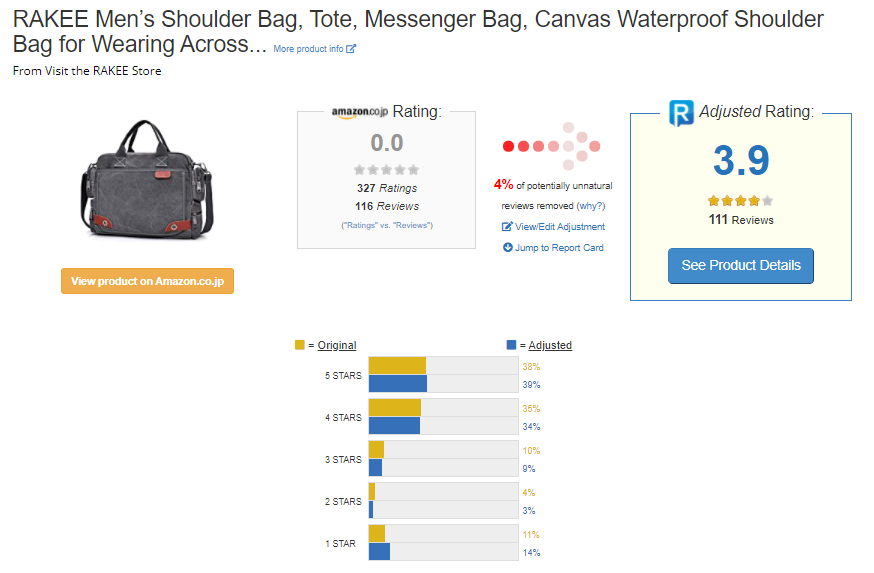Click the yellow Original legend swatch

coord(300,345)
